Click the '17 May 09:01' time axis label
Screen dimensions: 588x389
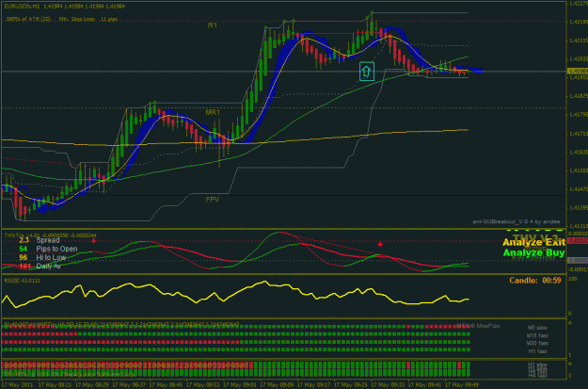pos(240,385)
